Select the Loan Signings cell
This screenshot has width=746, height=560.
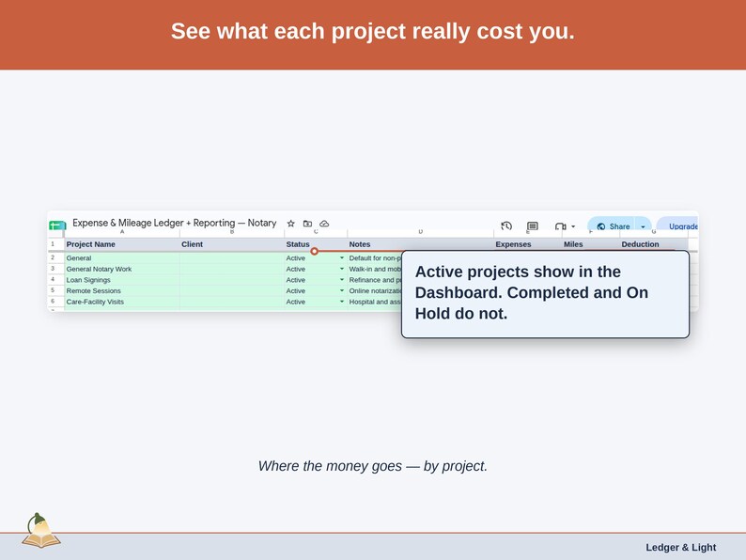tap(122, 280)
